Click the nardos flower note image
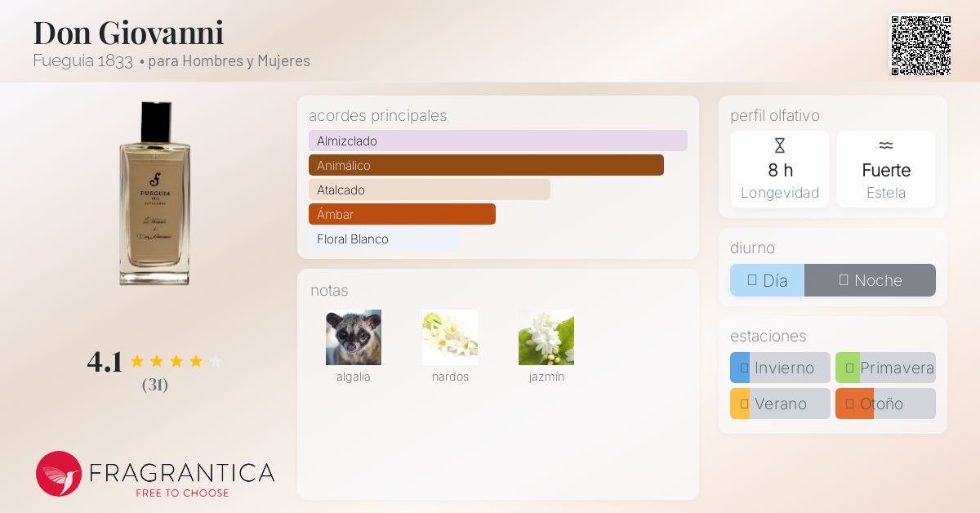980x513 pixels. coord(450,337)
